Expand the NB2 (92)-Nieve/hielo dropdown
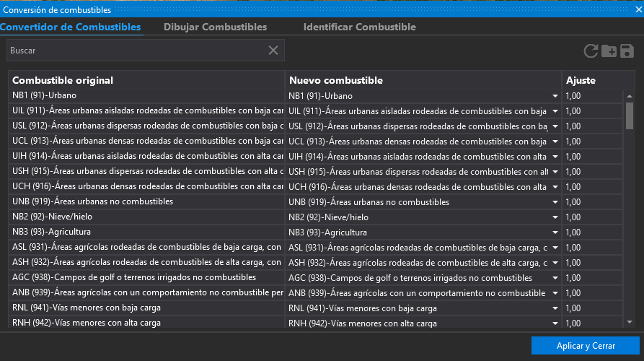This screenshot has width=644, height=361. coord(555,217)
